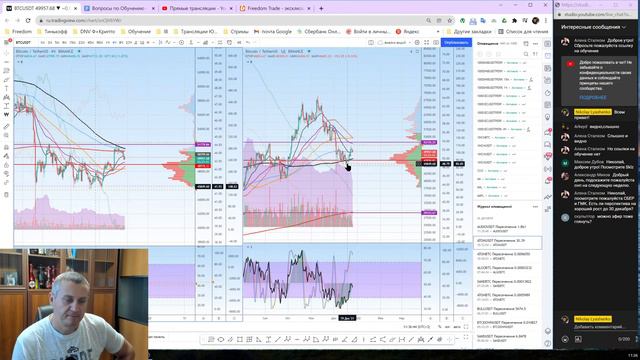640x360 pixels.
Task: Open the Facebook 'Вопросы по Обучению' tab
Action: [x=118, y=8]
